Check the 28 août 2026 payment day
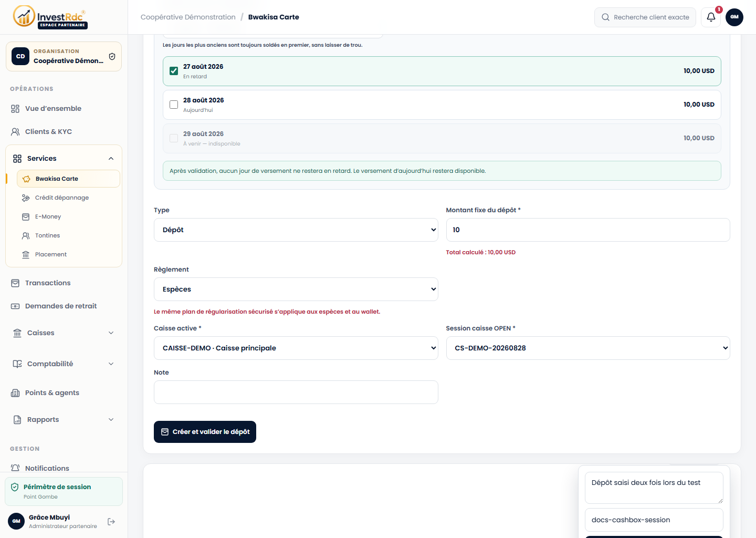756x538 pixels. 174,105
